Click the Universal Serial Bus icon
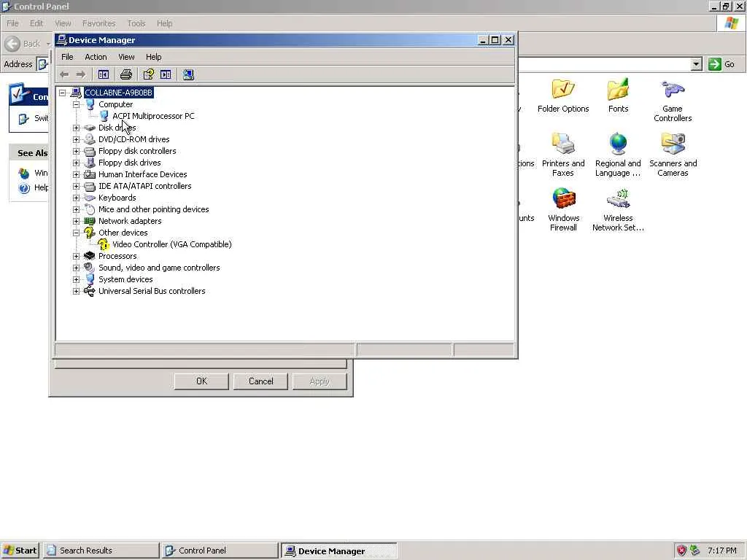 pyautogui.click(x=89, y=291)
